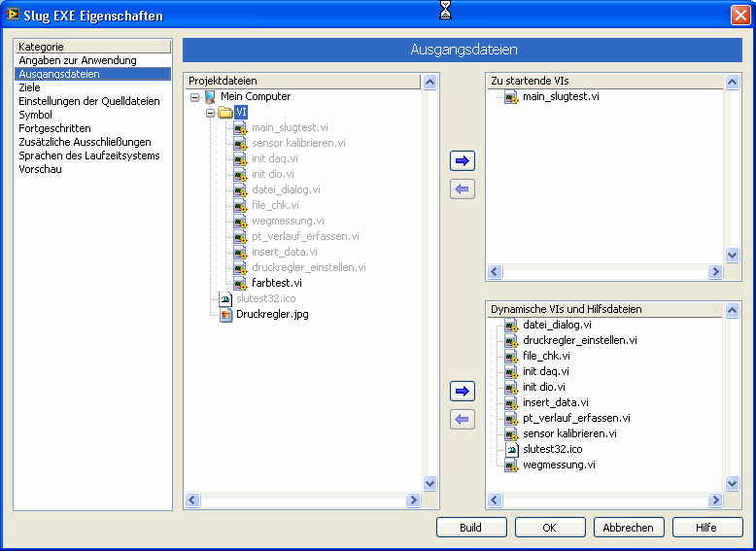Viewport: 756px width, 551px height.
Task: Click the farbtest.vi file icon
Action: (240, 283)
